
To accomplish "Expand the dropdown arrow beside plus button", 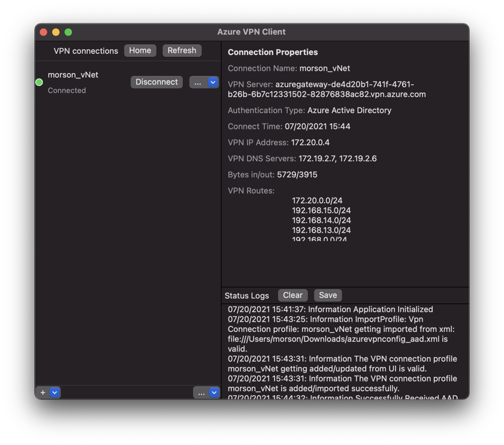I will click(x=55, y=392).
